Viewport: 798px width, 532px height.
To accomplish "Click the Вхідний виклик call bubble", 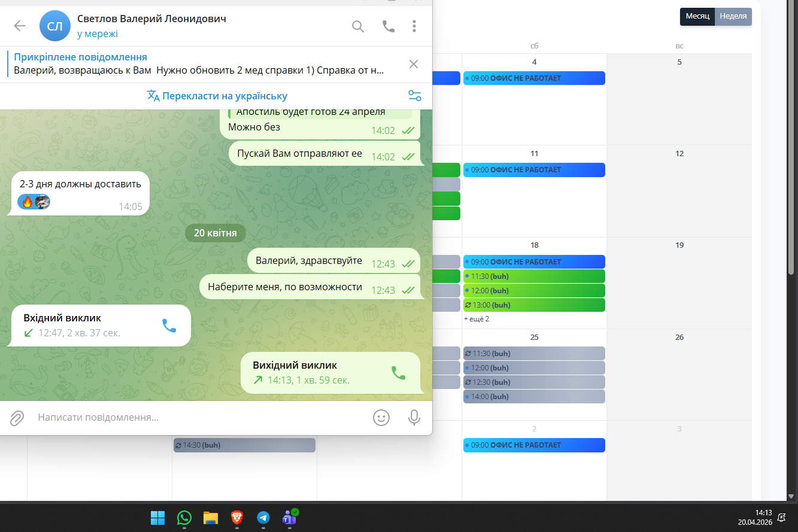I will click(101, 326).
